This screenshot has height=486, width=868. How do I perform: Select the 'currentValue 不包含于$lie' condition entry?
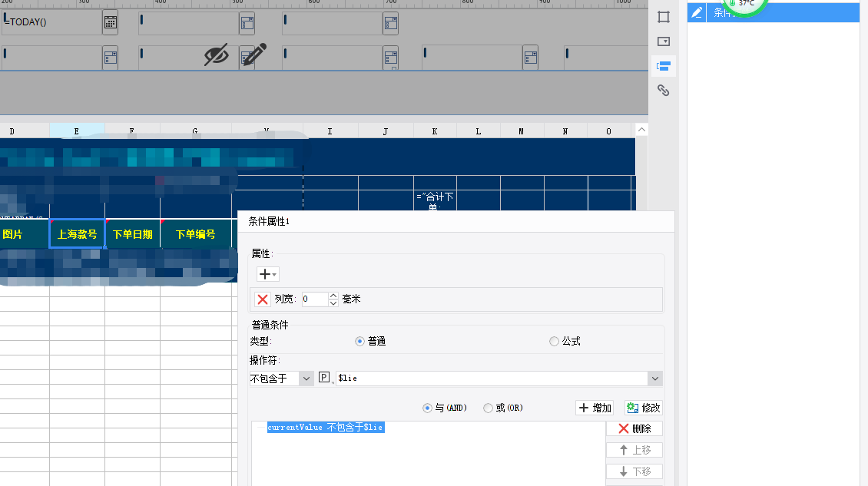coord(326,428)
